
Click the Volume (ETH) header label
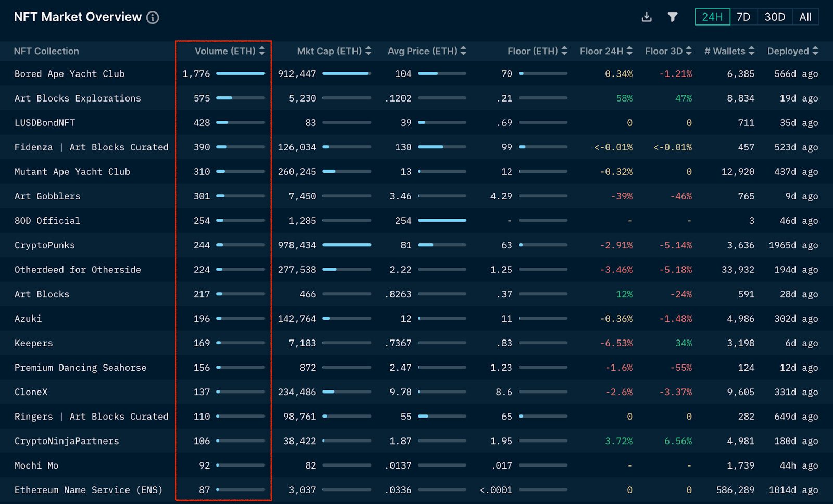coord(225,51)
